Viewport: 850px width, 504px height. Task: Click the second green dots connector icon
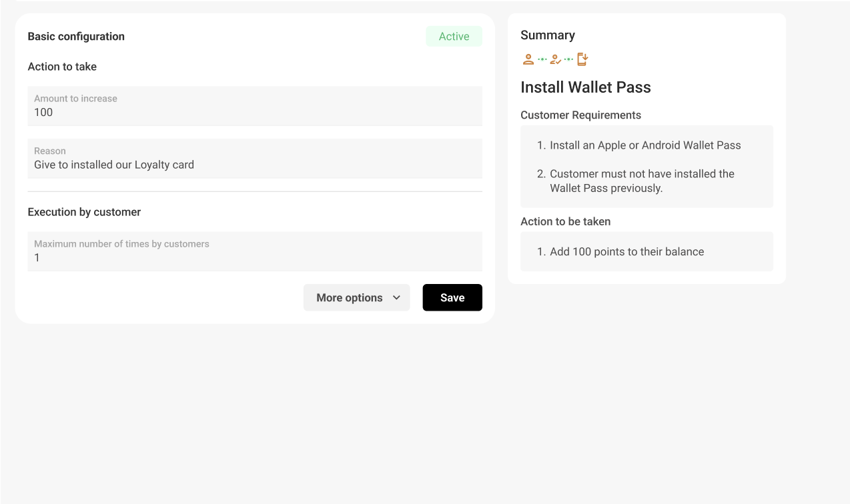coord(568,59)
